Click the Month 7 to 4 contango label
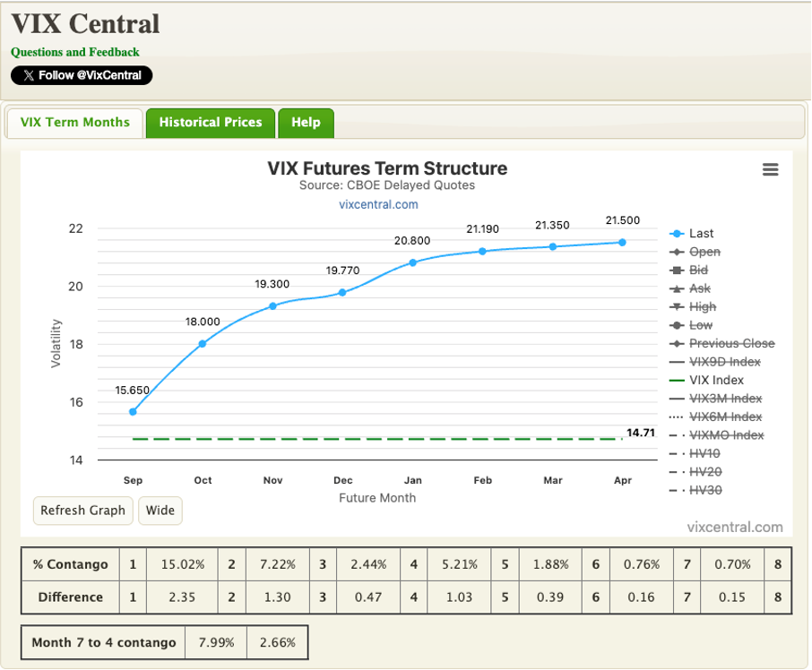Image resolution: width=812 pixels, height=670 pixels. point(104,642)
